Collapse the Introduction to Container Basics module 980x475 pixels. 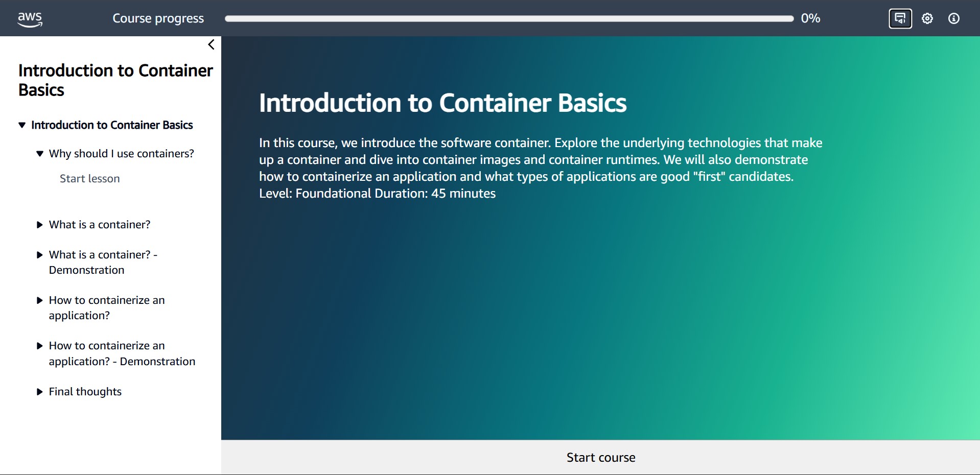pos(22,125)
